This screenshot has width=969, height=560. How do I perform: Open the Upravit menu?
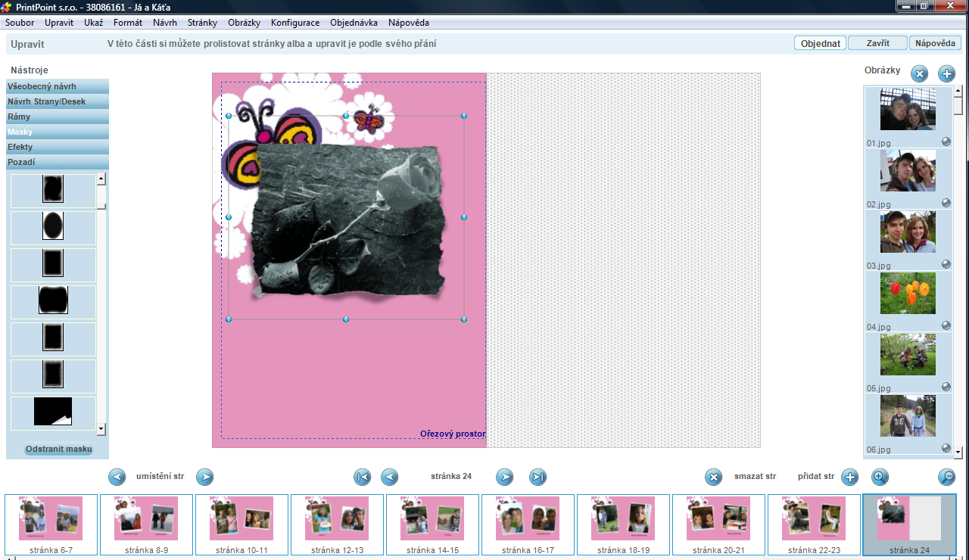tap(59, 23)
